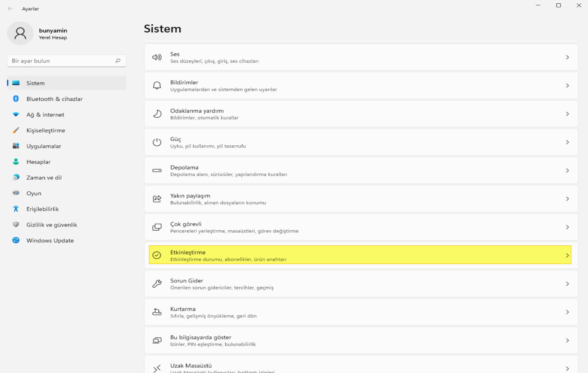Open Zaman ve dil settings
The height and width of the screenshot is (373, 588).
point(67,178)
